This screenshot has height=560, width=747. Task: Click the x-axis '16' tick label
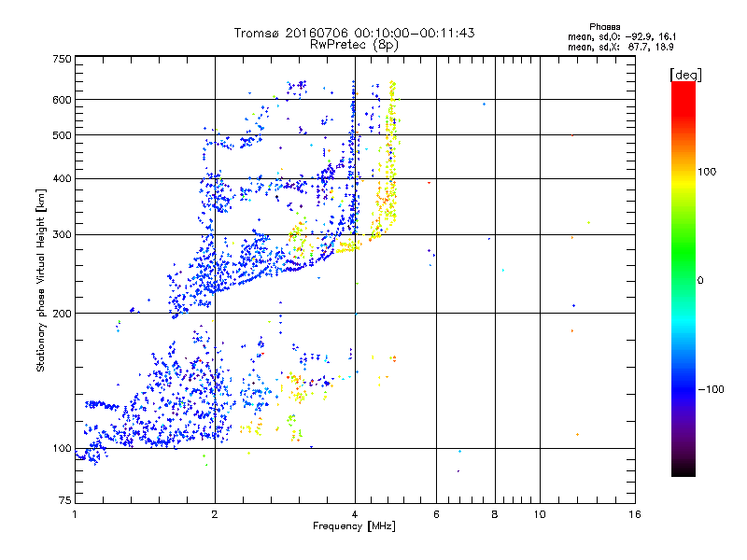pyautogui.click(x=635, y=514)
